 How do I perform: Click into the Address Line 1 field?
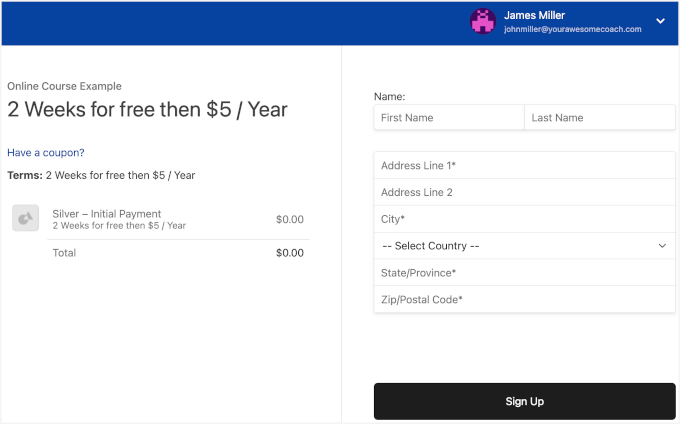[524, 165]
